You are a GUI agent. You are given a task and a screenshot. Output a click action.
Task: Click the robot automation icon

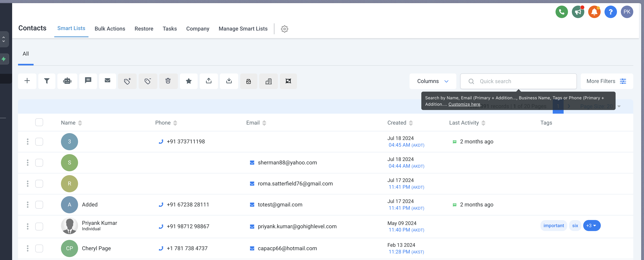[x=67, y=81]
